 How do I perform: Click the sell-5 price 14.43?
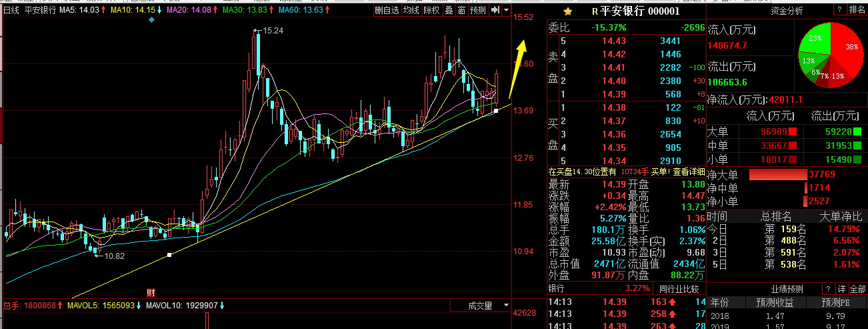pyautogui.click(x=614, y=41)
